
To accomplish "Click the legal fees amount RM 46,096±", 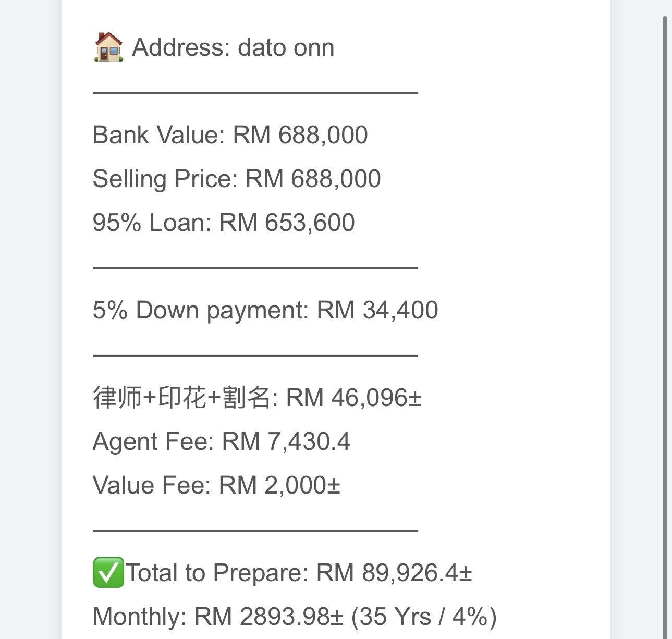I will (x=353, y=398).
